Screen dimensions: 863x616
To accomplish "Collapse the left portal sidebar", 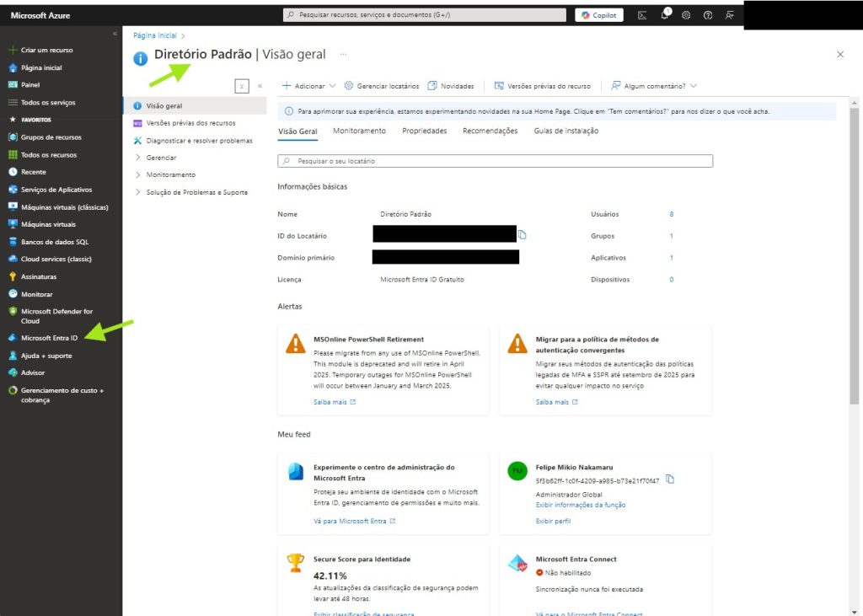I will [x=115, y=34].
